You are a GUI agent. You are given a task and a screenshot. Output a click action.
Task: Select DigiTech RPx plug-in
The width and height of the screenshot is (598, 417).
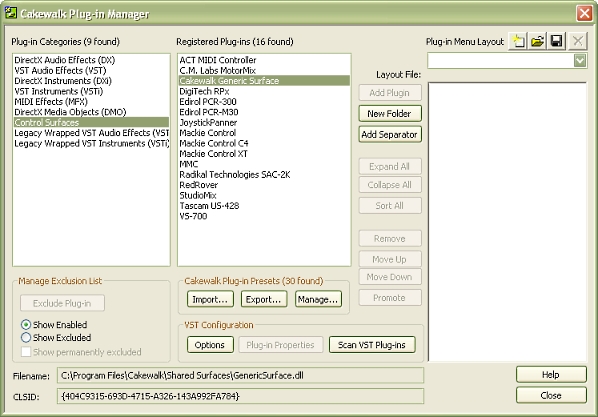(264, 91)
